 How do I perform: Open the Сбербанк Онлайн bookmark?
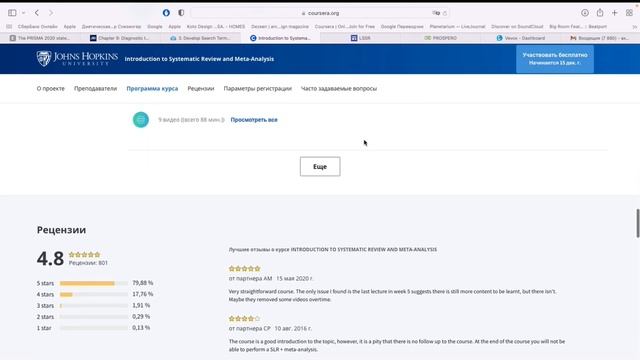[x=38, y=27]
